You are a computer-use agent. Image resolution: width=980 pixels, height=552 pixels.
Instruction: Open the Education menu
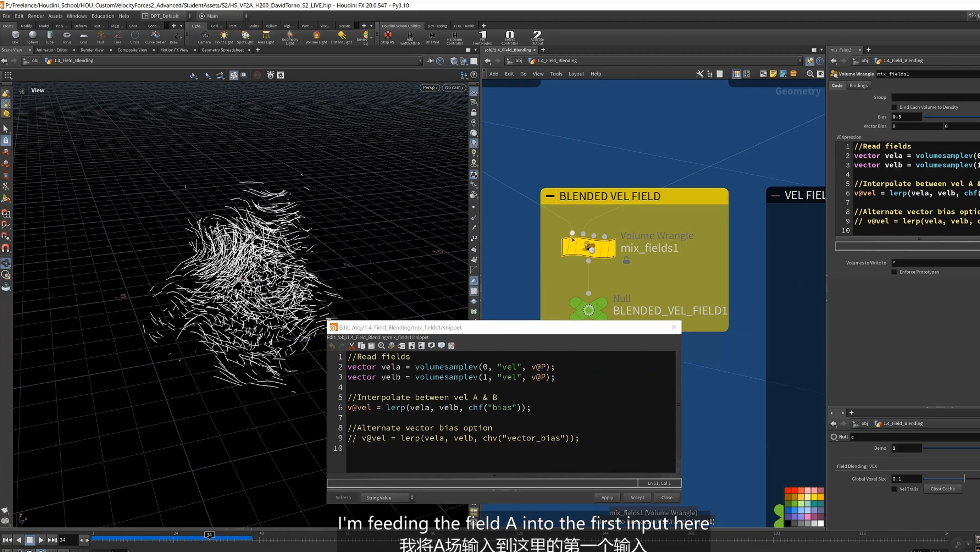102,16
